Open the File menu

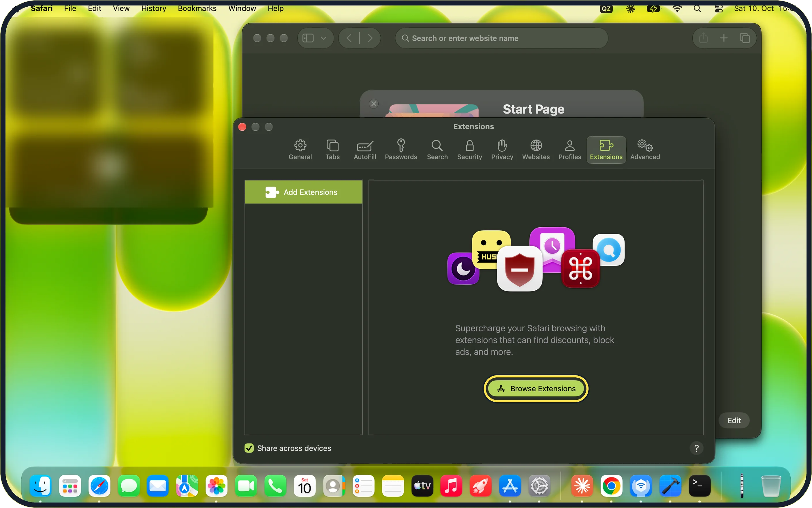click(x=70, y=8)
